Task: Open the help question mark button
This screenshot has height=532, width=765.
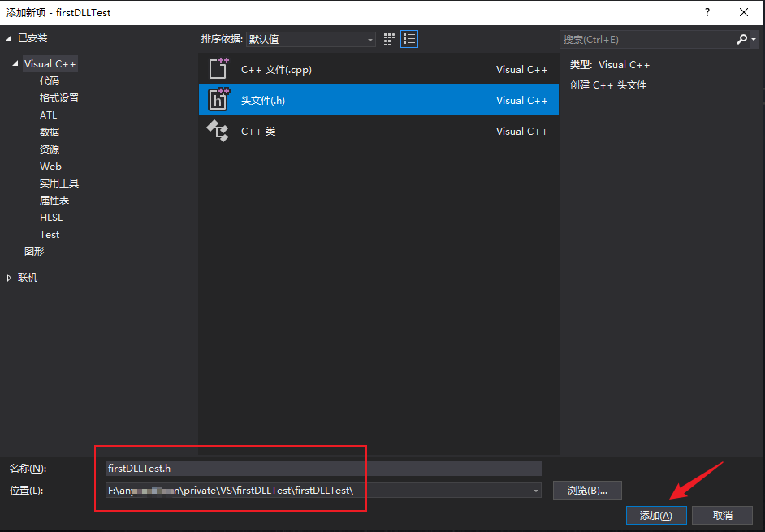Action: (x=707, y=13)
